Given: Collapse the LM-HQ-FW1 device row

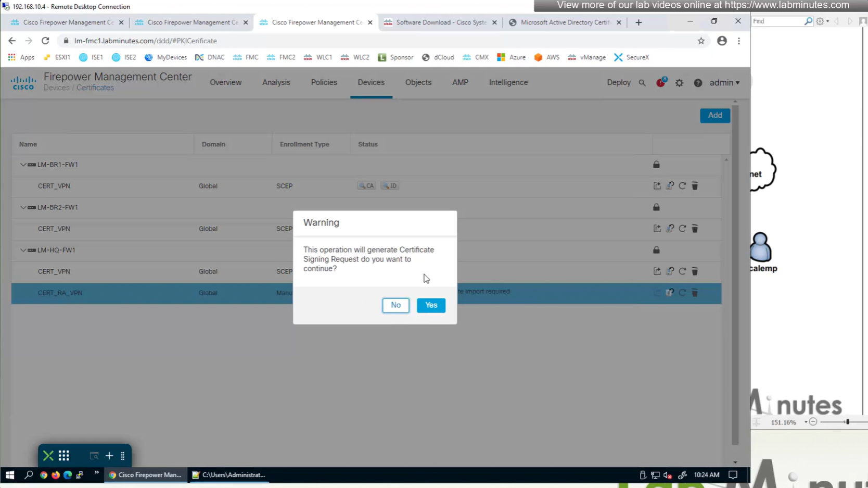Looking at the screenshot, I should tap(23, 250).
